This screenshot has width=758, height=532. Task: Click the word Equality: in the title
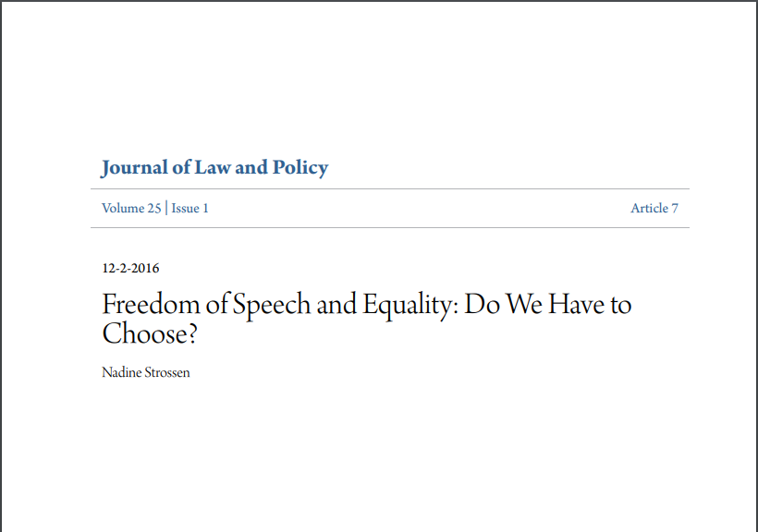(410, 306)
